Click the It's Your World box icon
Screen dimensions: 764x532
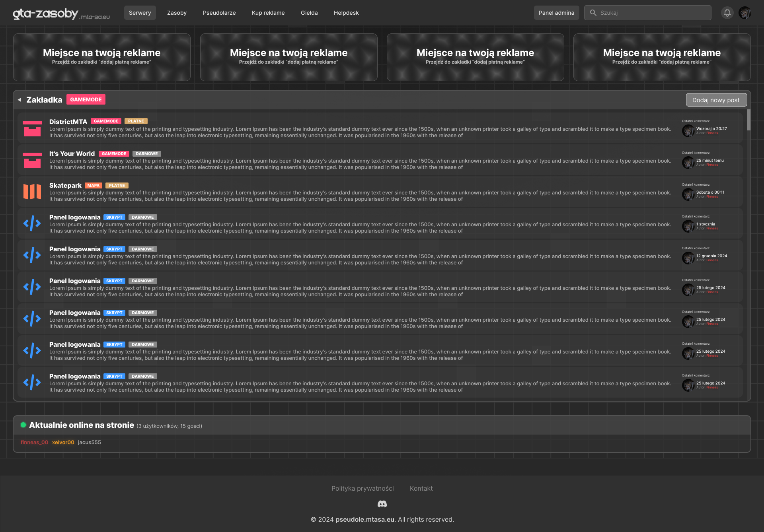32,160
